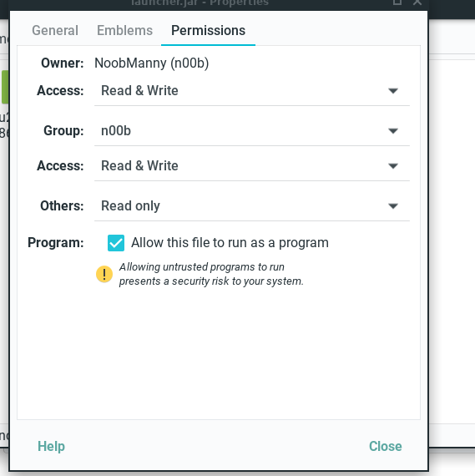Click the Properties window title bar
This screenshot has height=476, width=475.
pos(200,3)
